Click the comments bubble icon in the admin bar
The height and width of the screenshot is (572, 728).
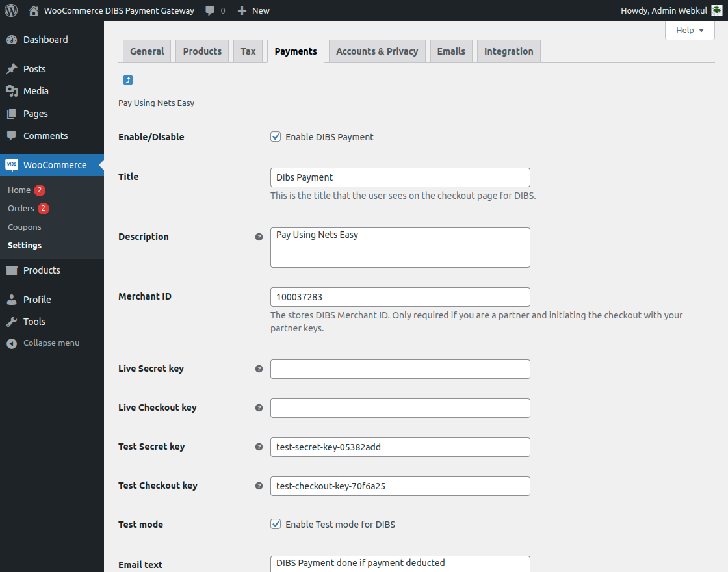click(209, 10)
